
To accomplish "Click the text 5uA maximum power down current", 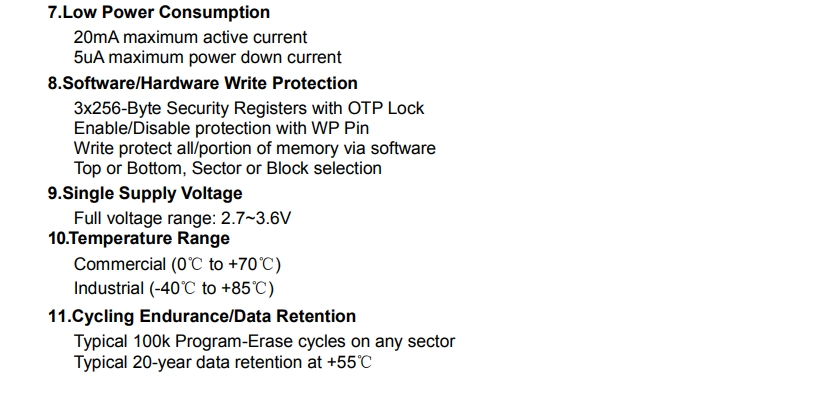I will coord(208,57).
